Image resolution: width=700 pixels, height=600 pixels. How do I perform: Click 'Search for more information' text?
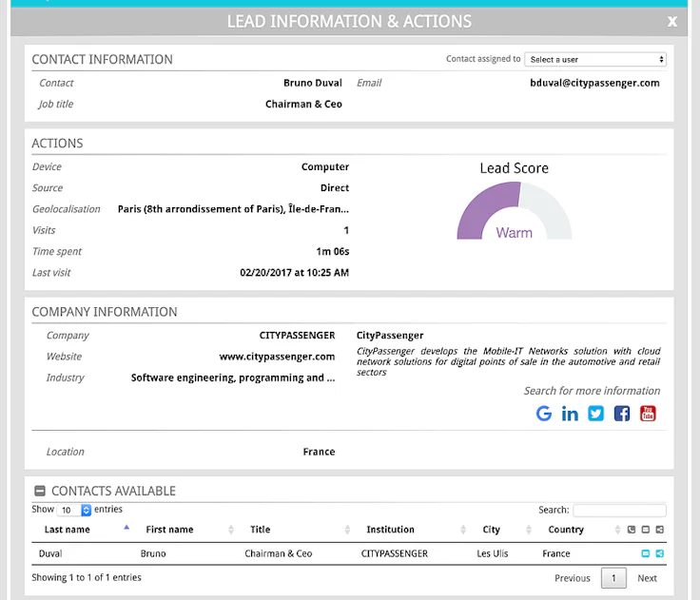click(x=592, y=391)
